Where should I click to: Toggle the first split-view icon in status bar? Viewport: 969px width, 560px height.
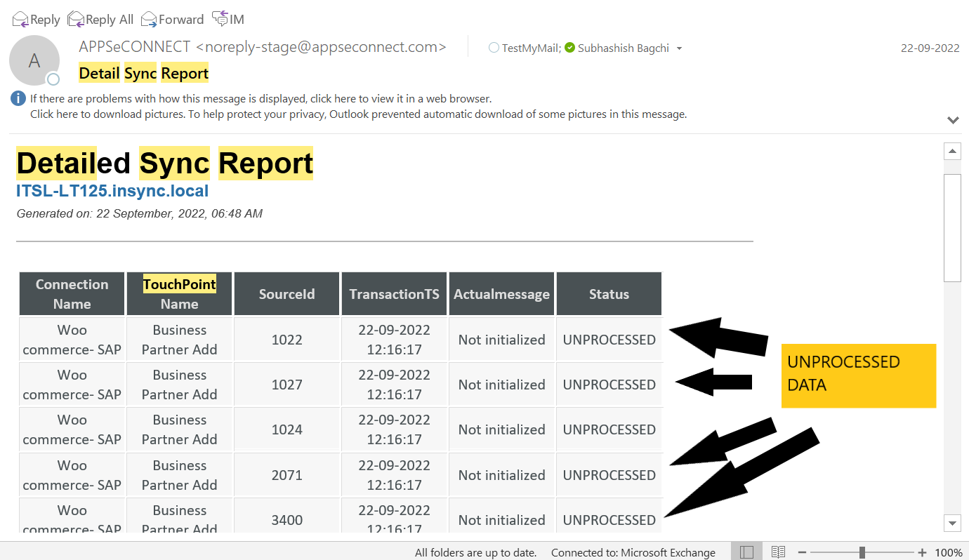coord(747,551)
